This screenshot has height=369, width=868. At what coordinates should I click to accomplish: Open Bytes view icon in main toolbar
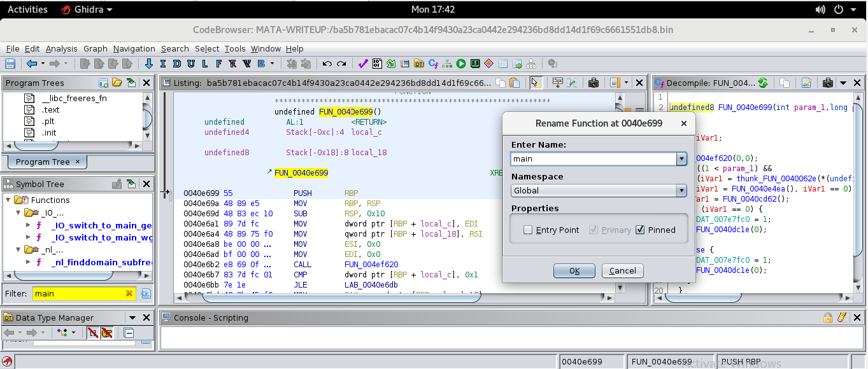pyautogui.click(x=377, y=64)
